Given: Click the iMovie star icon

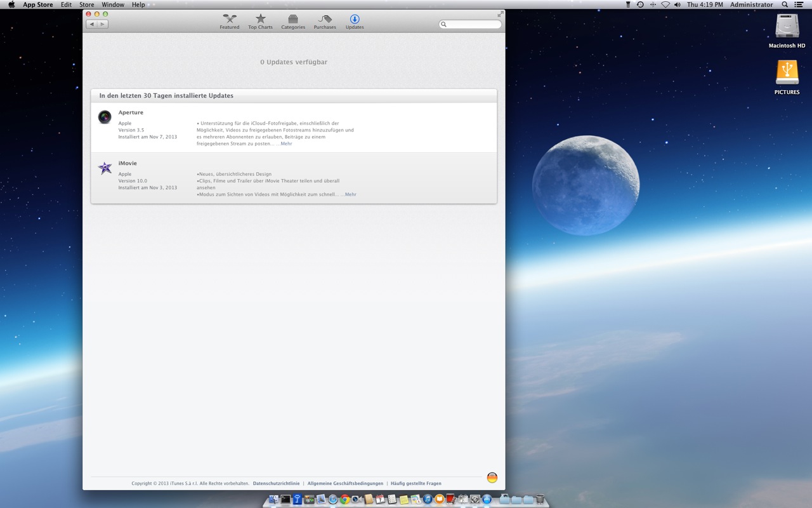Looking at the screenshot, I should coord(105,168).
